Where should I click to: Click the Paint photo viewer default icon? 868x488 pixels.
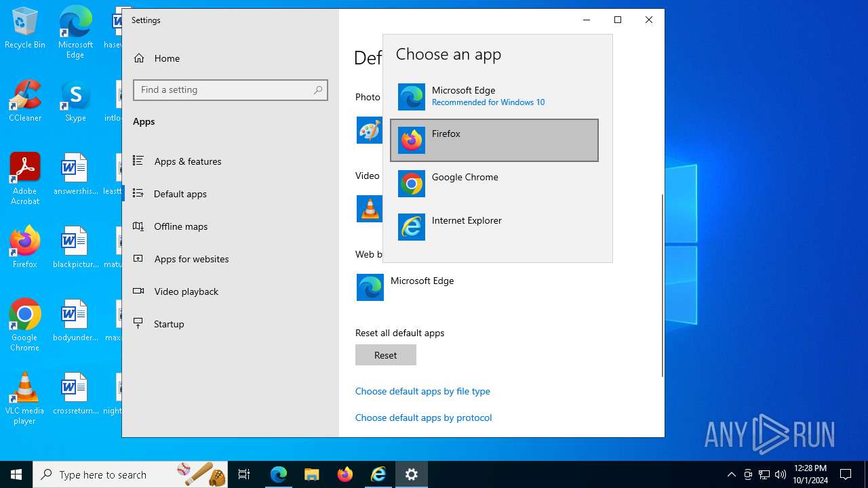[x=370, y=130]
